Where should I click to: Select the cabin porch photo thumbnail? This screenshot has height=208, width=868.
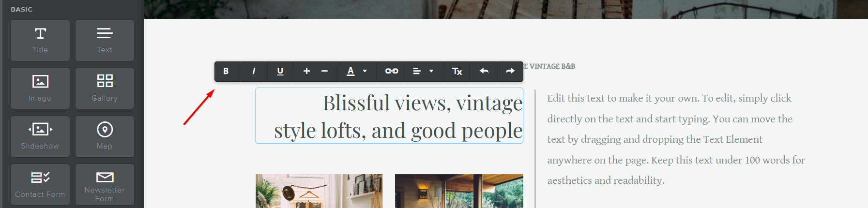(459, 191)
